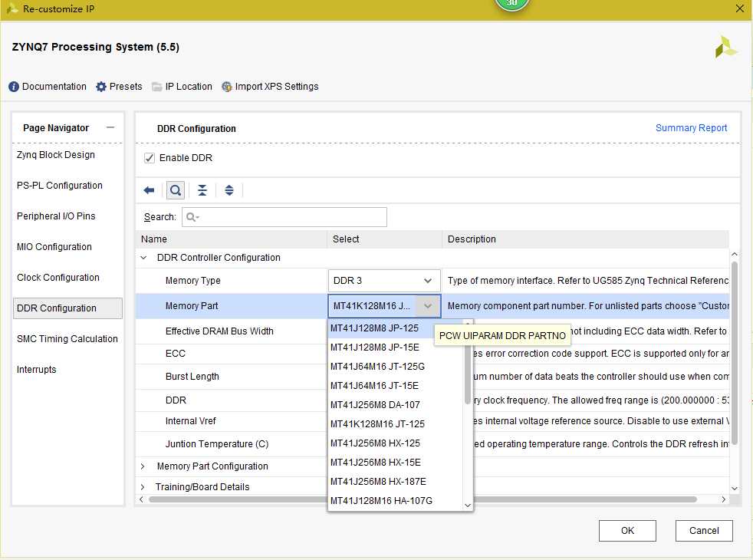Select MT41J256M8 HX-15E from list
Image resolution: width=753 pixels, height=560 pixels.
395,463
